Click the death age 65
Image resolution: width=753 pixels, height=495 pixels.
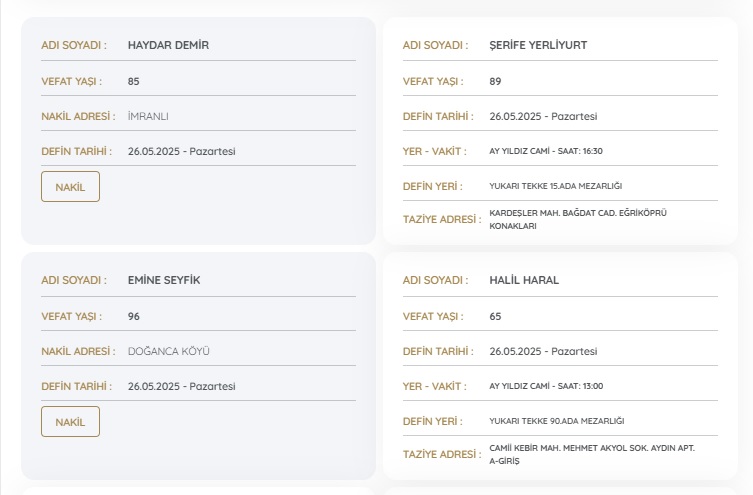pyautogui.click(x=495, y=316)
